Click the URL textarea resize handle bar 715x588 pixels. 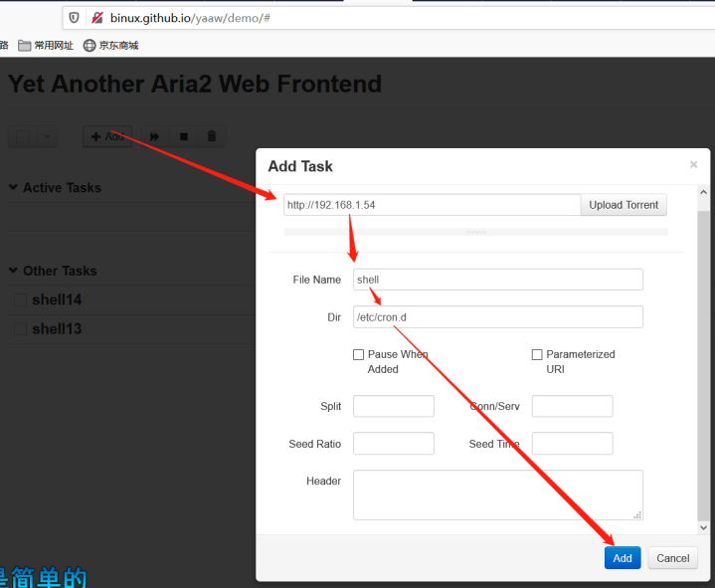click(476, 232)
